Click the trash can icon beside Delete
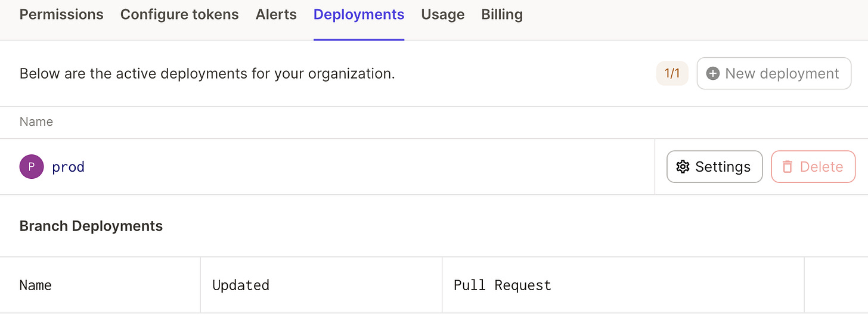The height and width of the screenshot is (320, 868). (x=787, y=167)
